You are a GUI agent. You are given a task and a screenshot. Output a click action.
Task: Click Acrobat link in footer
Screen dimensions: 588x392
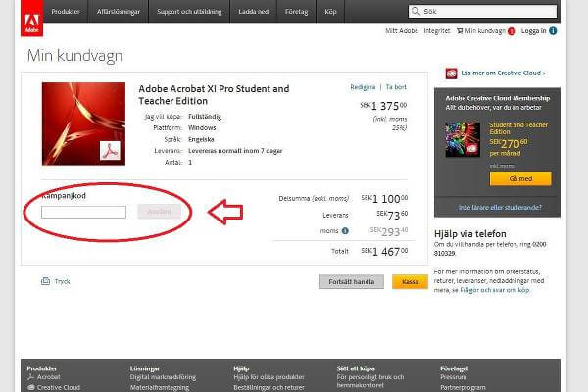pyautogui.click(x=48, y=377)
